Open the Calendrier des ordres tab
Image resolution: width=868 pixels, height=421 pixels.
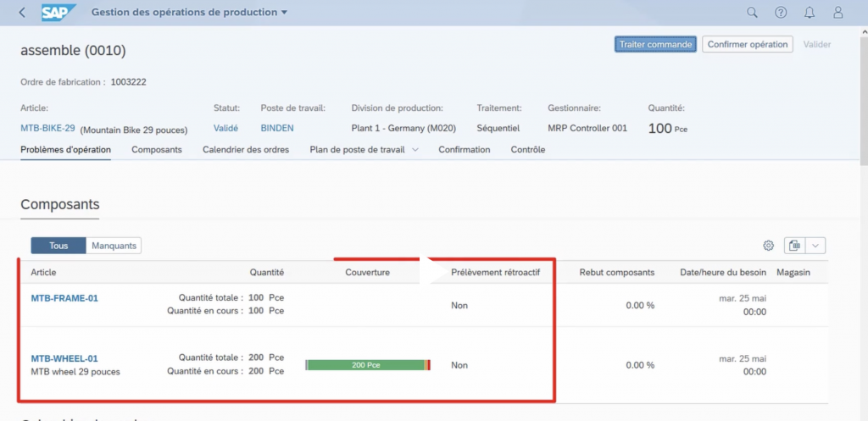coord(246,150)
